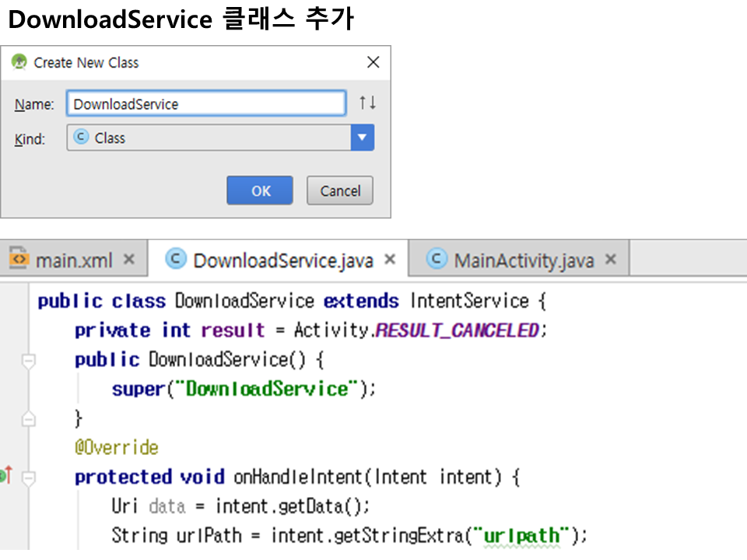Image resolution: width=747 pixels, height=560 pixels.
Task: Click the RESULT_CANCELED constant in code
Action: point(457,331)
